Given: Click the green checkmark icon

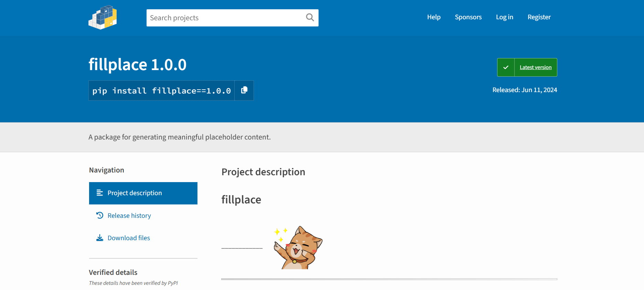Looking at the screenshot, I should (506, 67).
